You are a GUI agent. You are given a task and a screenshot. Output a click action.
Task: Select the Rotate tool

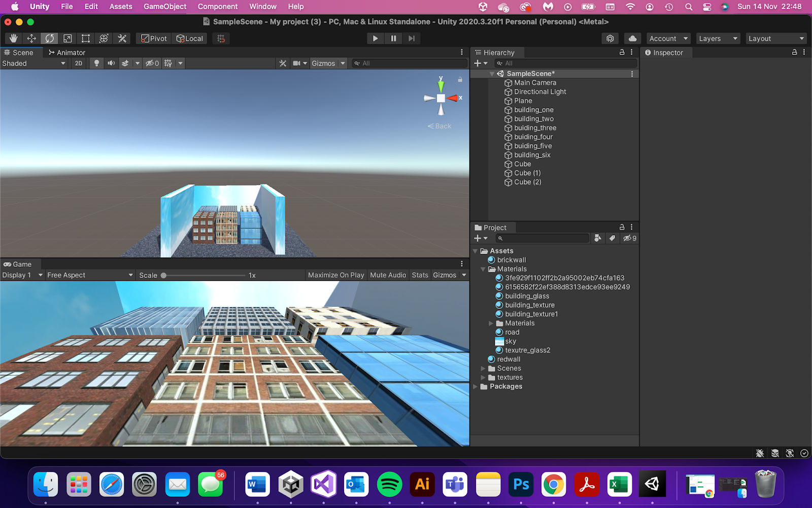click(x=49, y=39)
